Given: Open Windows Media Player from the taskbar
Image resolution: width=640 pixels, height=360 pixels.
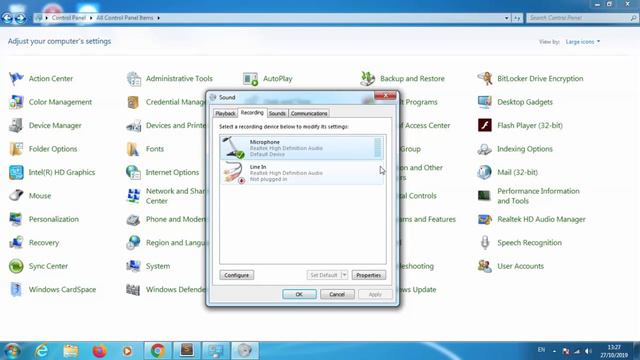Looking at the screenshot, I should point(127,351).
